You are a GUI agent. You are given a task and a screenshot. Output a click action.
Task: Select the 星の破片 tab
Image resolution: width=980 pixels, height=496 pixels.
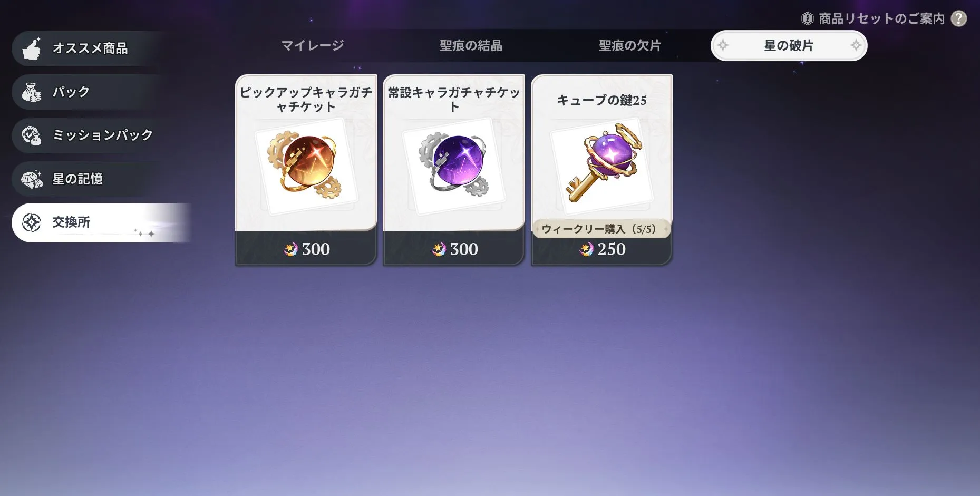click(x=789, y=46)
